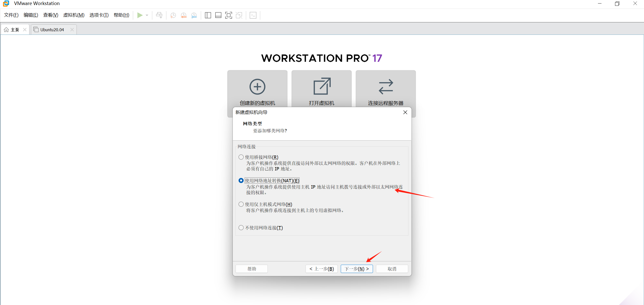Open the snapshot manager icon
The width and height of the screenshot is (644, 305).
(194, 15)
